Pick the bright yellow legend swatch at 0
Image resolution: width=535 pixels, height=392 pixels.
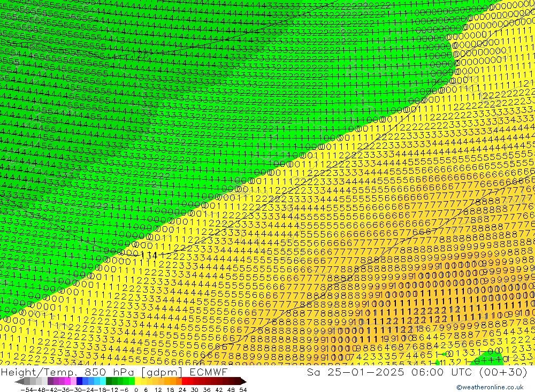click(138, 381)
